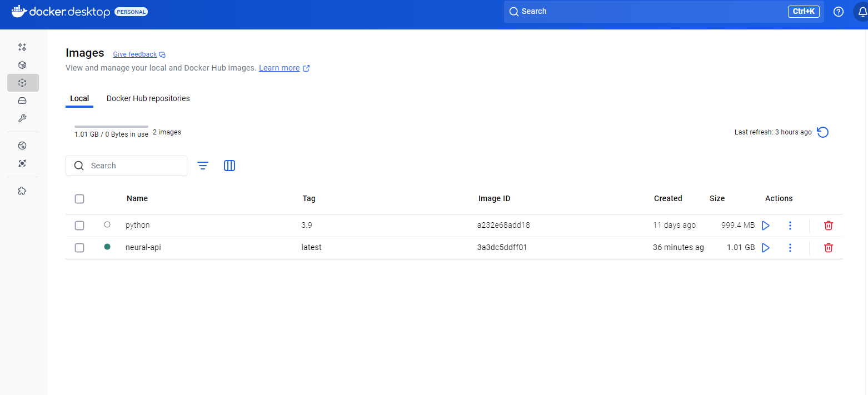Open the python image name
This screenshot has width=868, height=395.
click(138, 225)
